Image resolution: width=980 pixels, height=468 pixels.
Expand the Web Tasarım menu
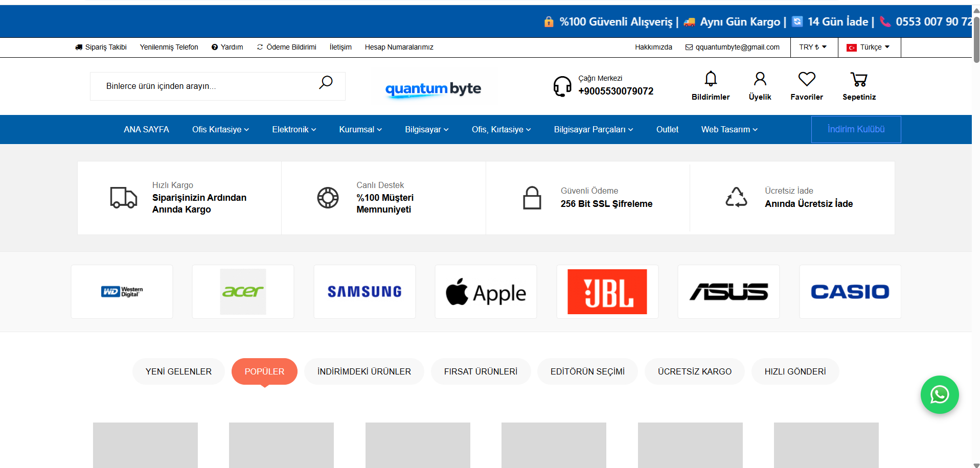pos(729,129)
